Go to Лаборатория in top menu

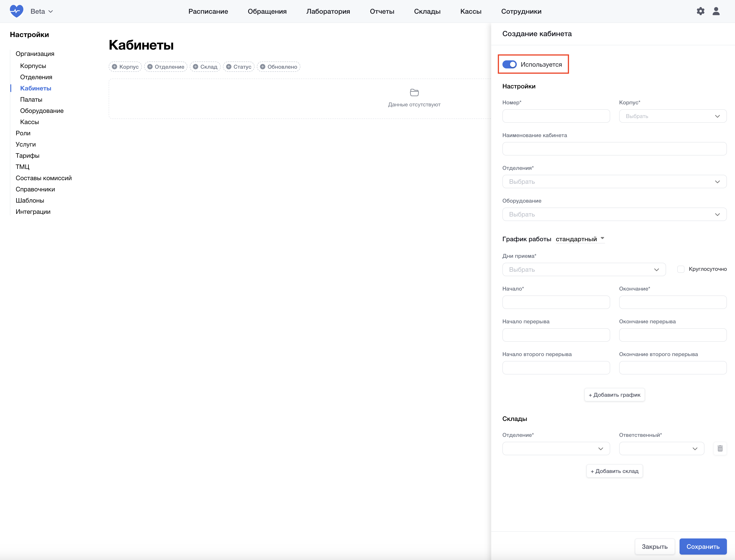pos(328,11)
